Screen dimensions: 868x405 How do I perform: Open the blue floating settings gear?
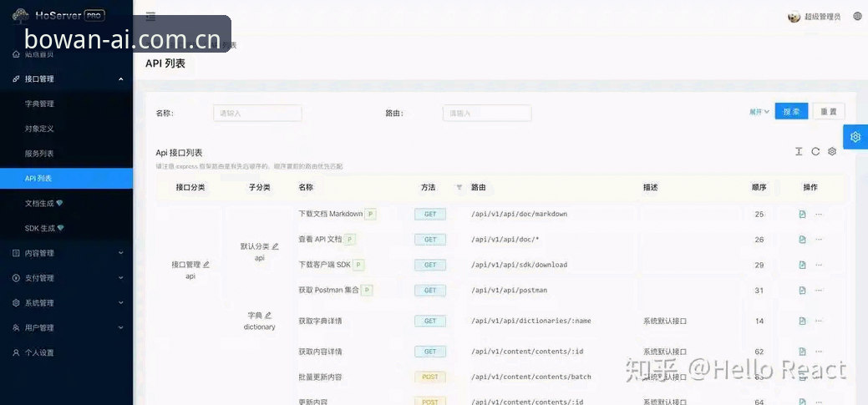pyautogui.click(x=855, y=137)
